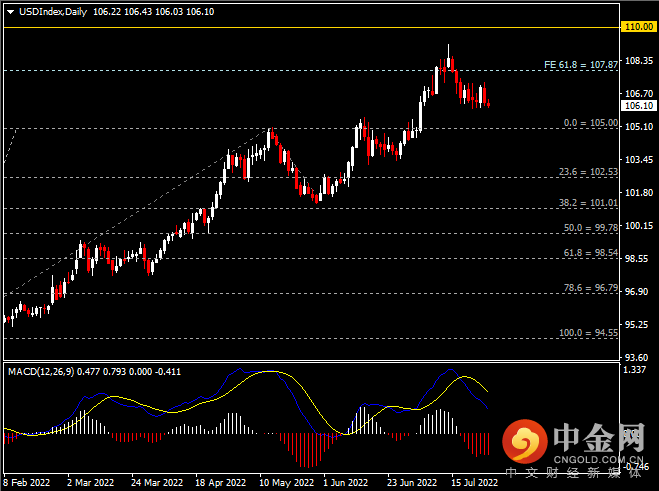
Task: Select the 15 Jul 2022 date label
Action: 474,482
